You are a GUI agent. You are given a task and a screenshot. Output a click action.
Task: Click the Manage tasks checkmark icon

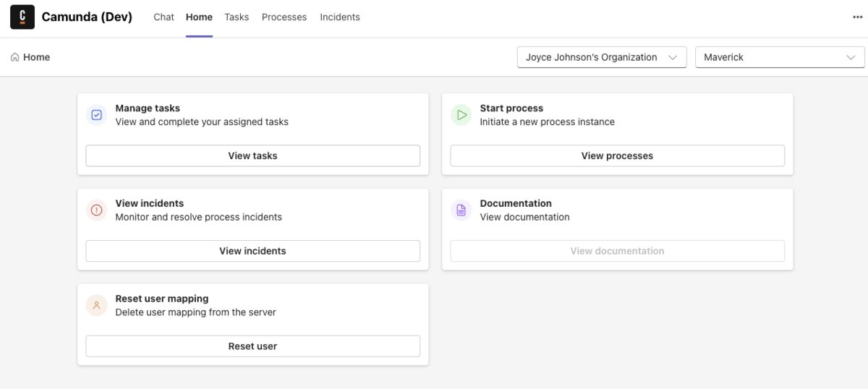[97, 115]
